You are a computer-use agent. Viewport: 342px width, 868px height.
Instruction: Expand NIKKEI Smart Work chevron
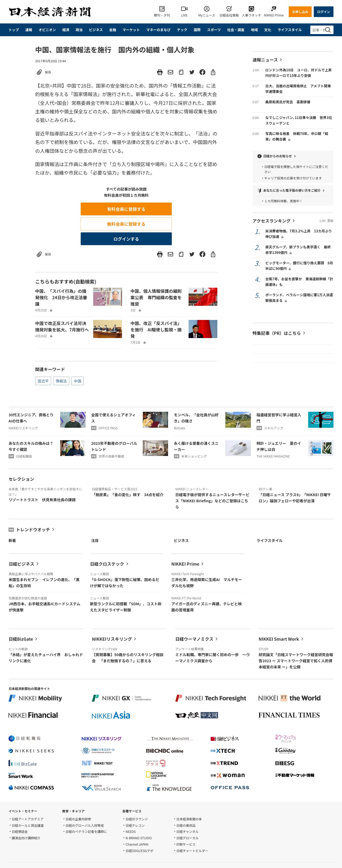click(x=302, y=639)
